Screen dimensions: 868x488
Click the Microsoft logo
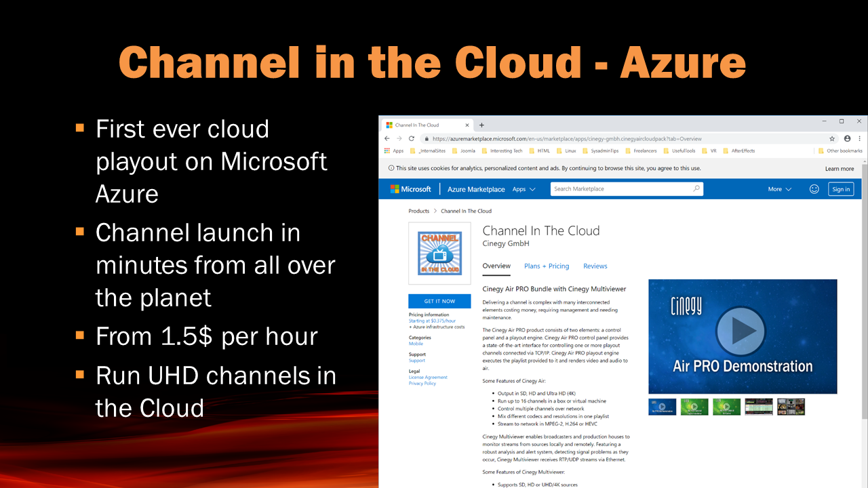410,189
